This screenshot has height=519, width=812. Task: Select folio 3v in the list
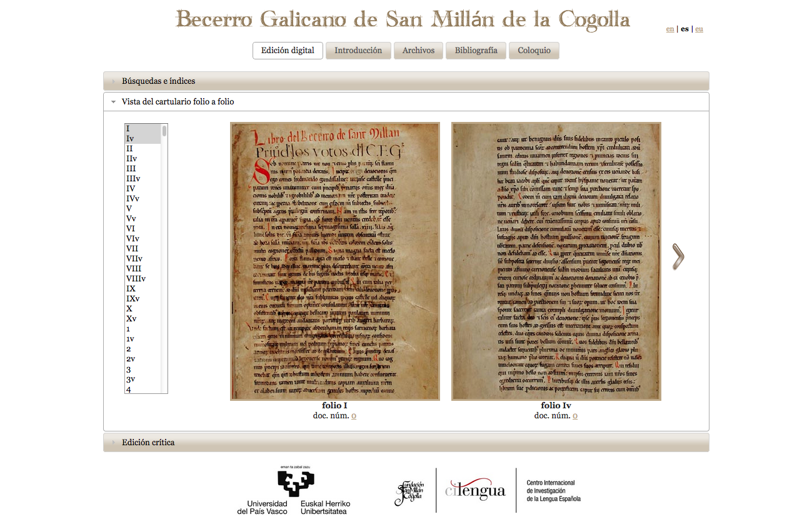tap(143, 380)
